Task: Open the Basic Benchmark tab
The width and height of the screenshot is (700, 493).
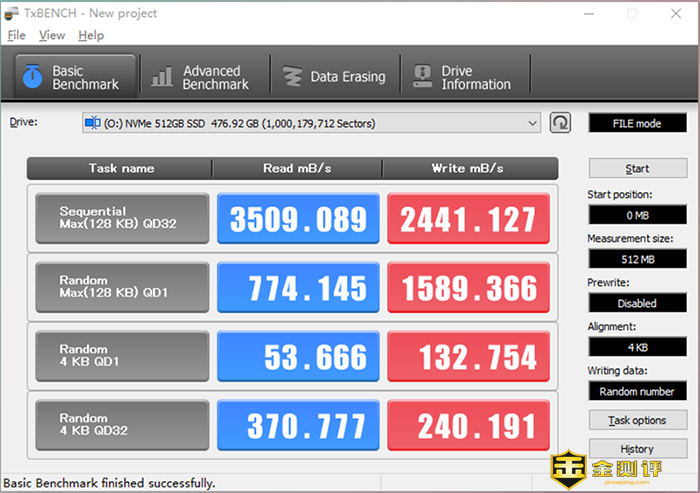Action: (x=76, y=77)
